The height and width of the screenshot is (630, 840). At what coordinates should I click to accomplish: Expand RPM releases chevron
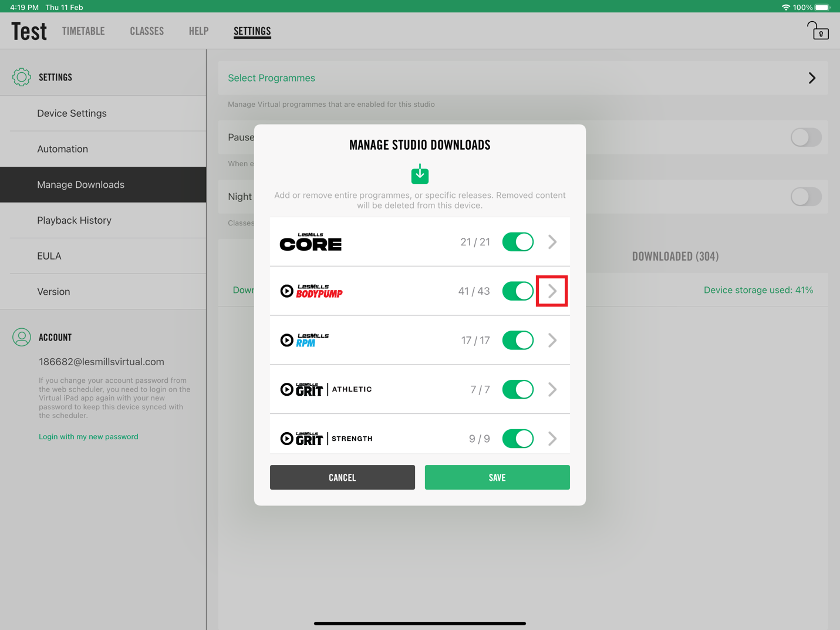pos(552,340)
